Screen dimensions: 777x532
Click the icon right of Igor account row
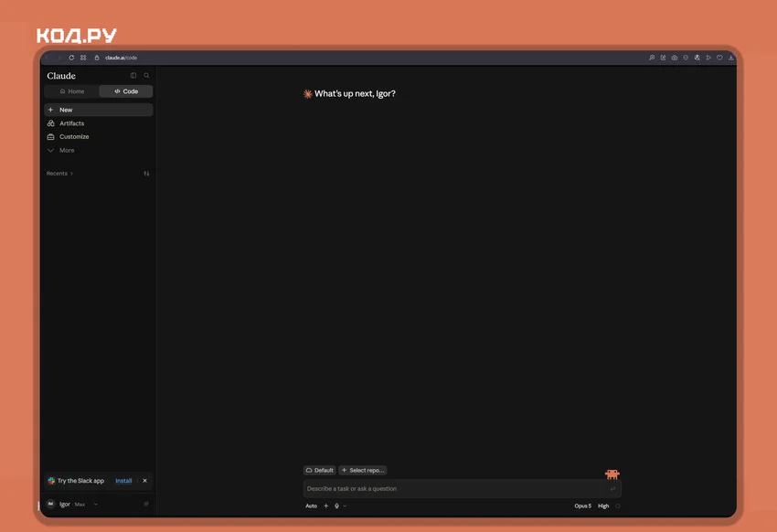[x=146, y=504]
